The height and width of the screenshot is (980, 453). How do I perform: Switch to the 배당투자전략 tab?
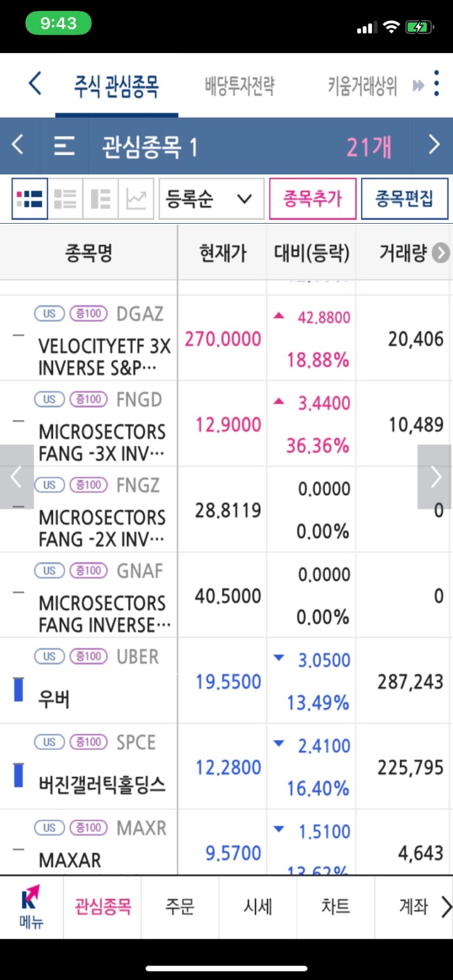tap(240, 86)
